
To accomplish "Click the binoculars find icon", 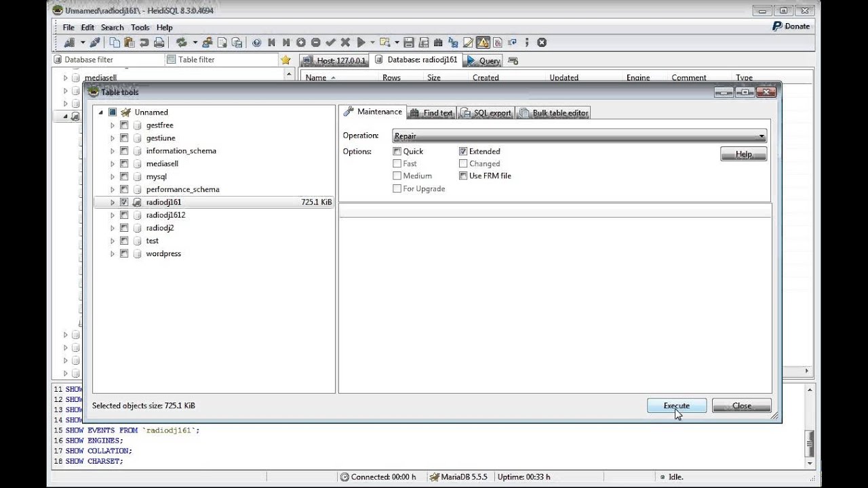I will pyautogui.click(x=438, y=43).
